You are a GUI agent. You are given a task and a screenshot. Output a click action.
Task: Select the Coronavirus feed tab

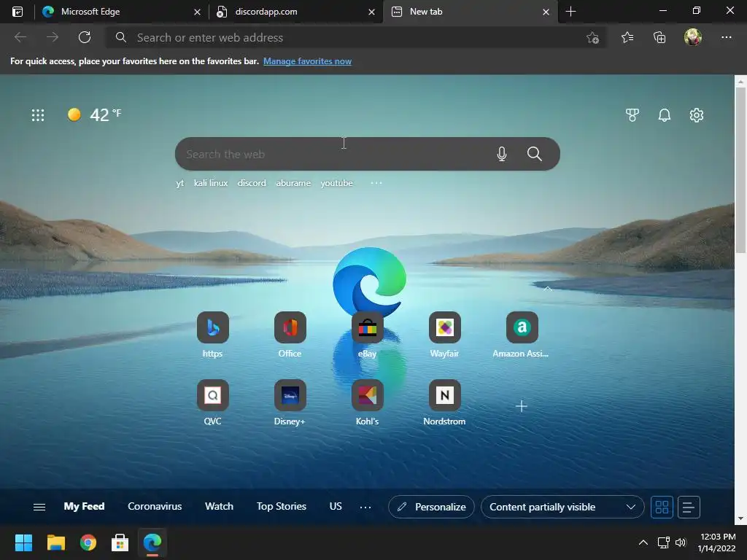(155, 506)
